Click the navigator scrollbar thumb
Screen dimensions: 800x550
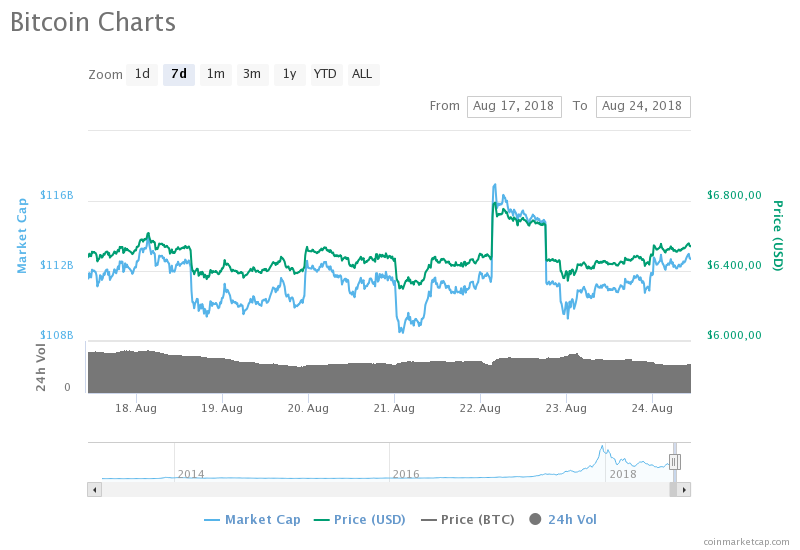pyautogui.click(x=673, y=490)
